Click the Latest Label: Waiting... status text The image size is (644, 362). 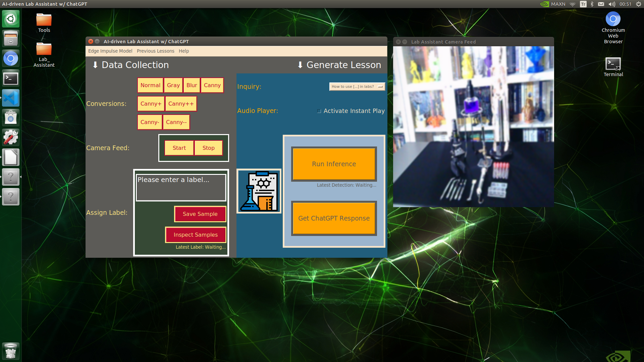tap(201, 247)
